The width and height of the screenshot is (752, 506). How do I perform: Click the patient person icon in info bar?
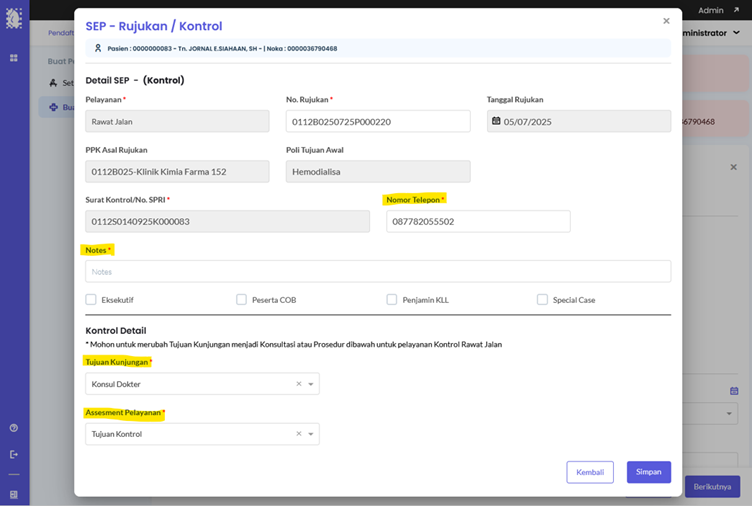point(98,48)
